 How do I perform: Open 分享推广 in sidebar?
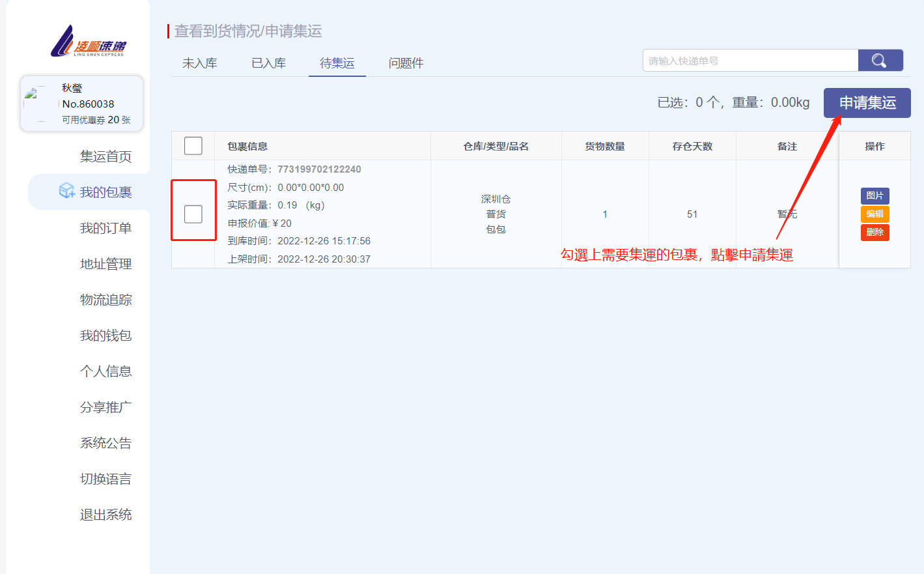(106, 407)
